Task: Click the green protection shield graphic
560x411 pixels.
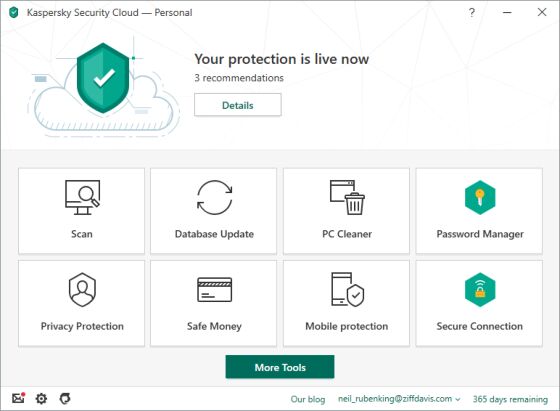Action: [103, 78]
